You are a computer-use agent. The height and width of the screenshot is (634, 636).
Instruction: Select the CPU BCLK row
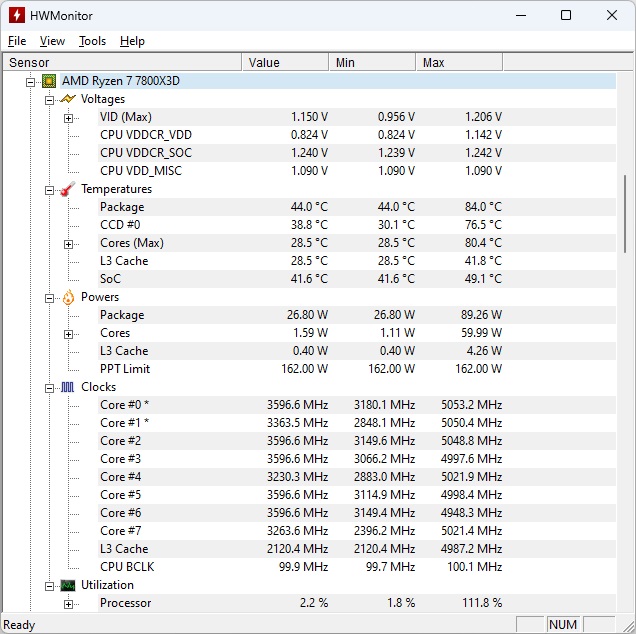coord(357,567)
